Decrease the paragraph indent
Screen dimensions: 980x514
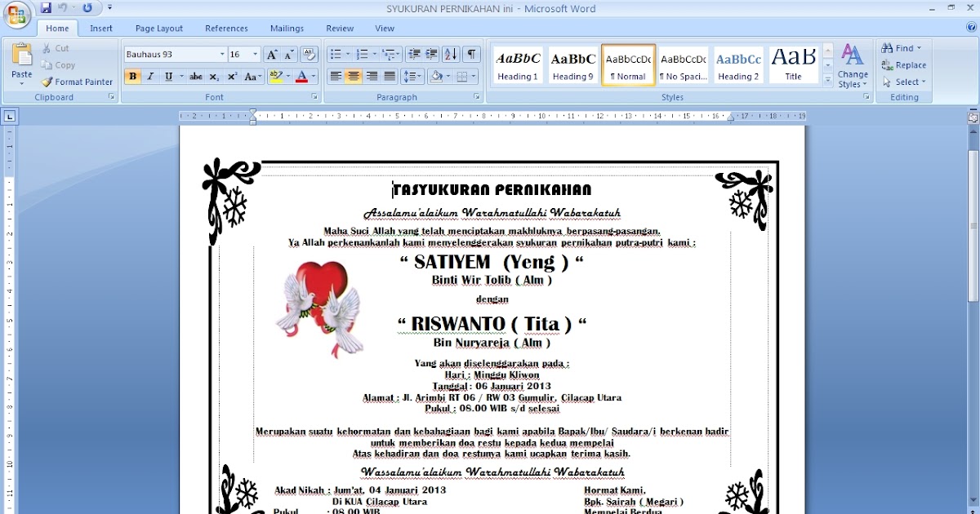click(414, 54)
